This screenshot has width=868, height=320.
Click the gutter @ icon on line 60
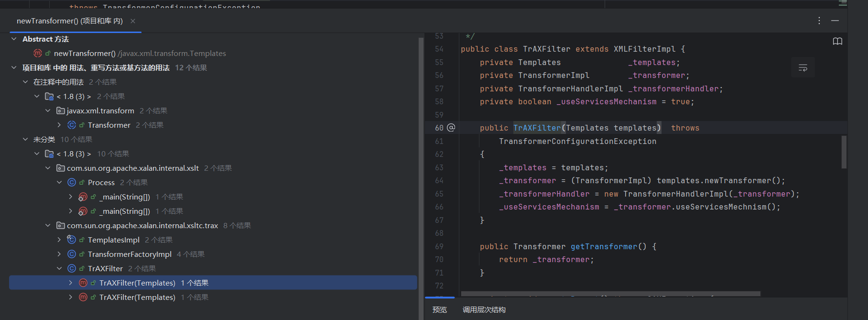[451, 128]
